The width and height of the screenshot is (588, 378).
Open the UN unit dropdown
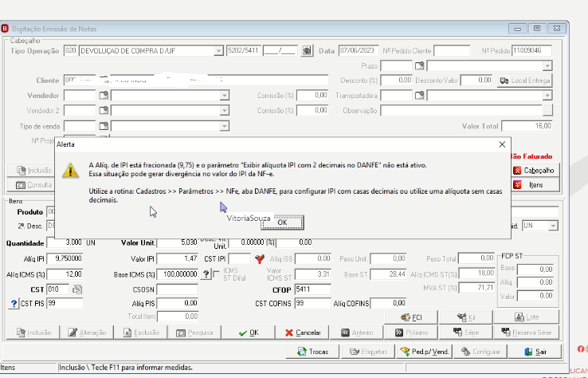(553, 226)
